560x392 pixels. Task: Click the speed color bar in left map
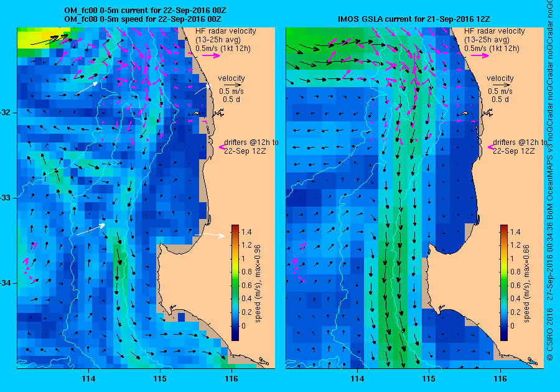tap(235, 282)
